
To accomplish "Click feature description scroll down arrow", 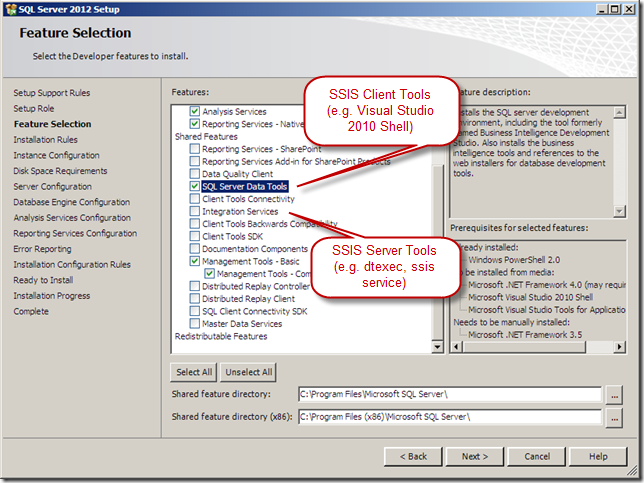I will pyautogui.click(x=619, y=211).
